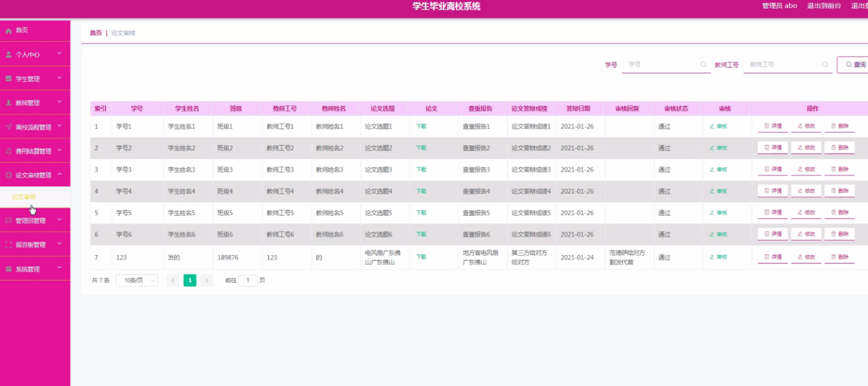Open the 离校流程管理 menu
The width and height of the screenshot is (868, 386).
(x=33, y=127)
